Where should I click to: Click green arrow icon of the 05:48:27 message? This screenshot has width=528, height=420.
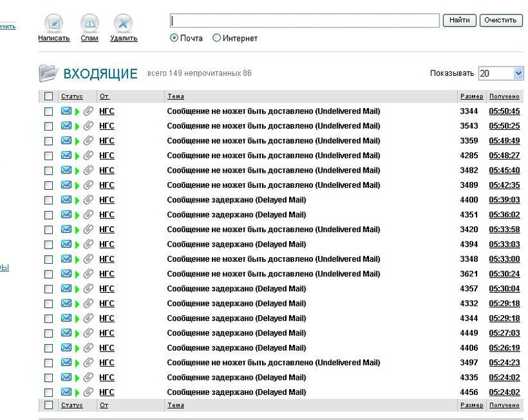coord(77,156)
